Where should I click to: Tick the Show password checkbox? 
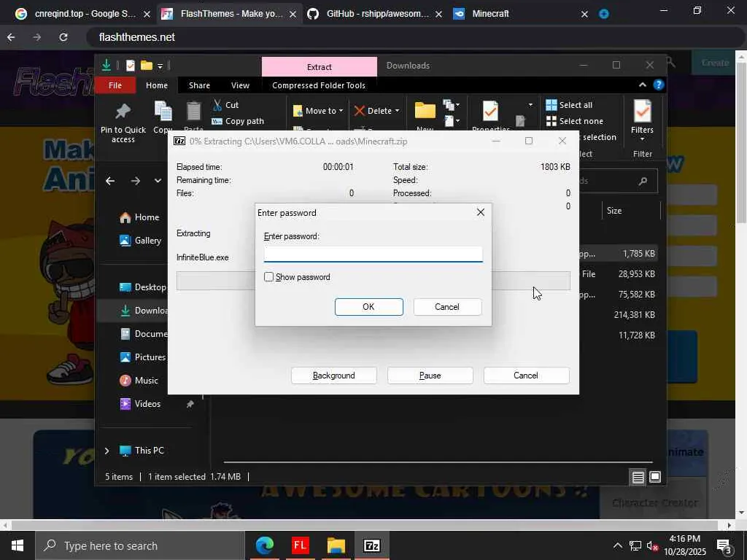tap(268, 276)
